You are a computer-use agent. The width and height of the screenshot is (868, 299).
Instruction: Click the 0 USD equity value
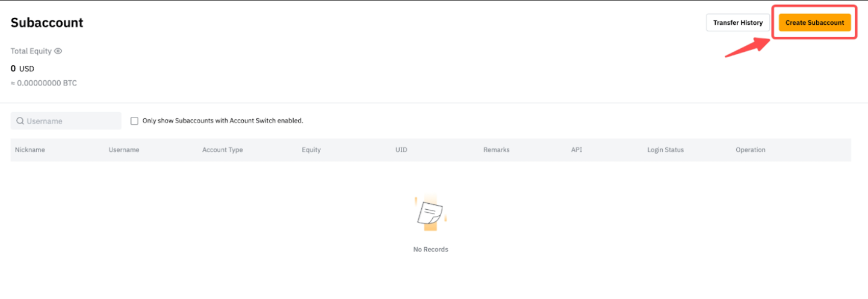click(22, 69)
